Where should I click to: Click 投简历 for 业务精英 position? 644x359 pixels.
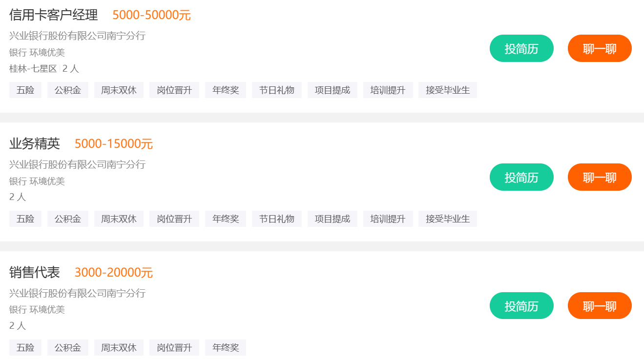click(x=521, y=177)
